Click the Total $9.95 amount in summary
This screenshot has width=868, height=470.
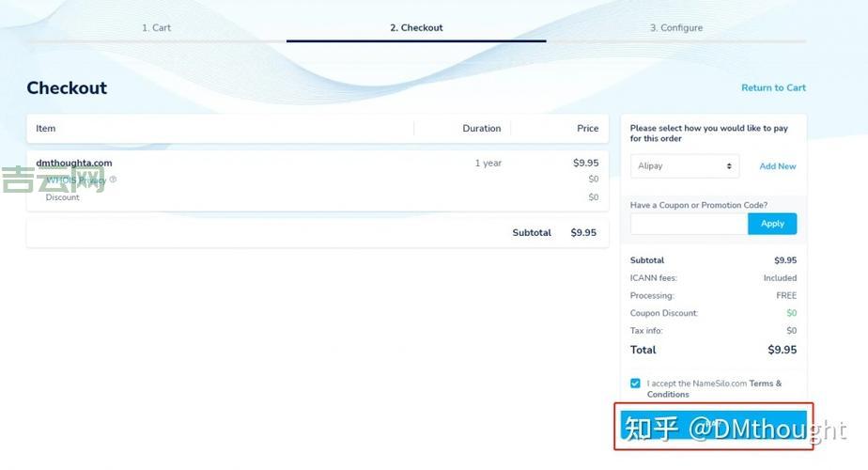point(782,350)
